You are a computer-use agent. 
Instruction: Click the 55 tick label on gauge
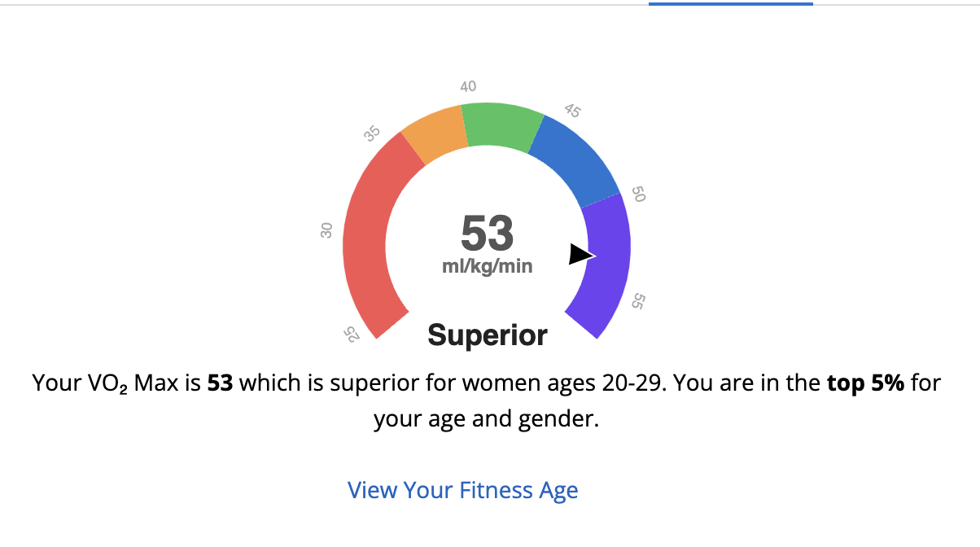coord(638,302)
